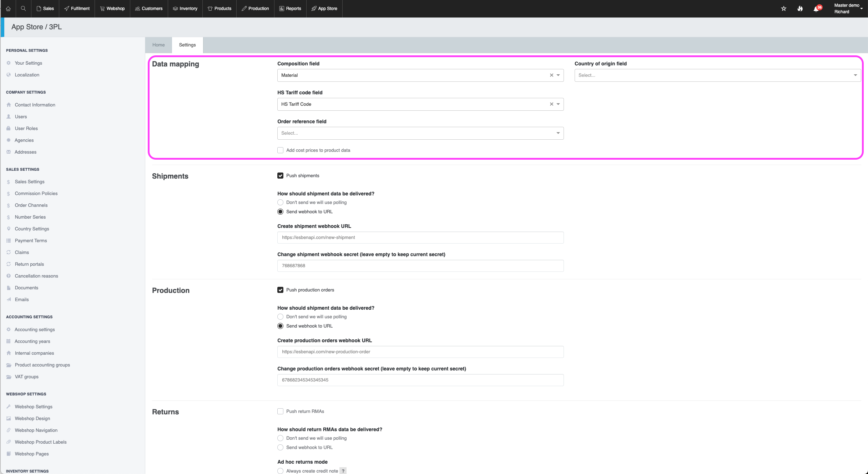Open the Webshop Design settings link
The width and height of the screenshot is (868, 474).
[x=32, y=419]
